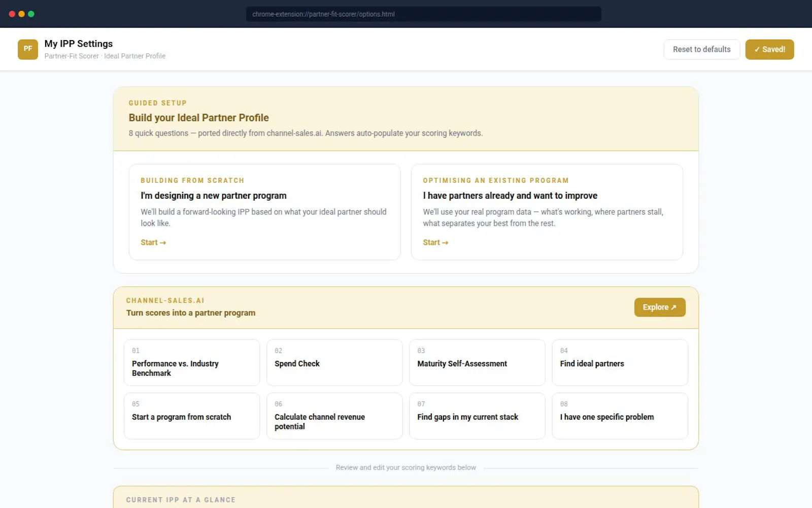
Task: Select the 'I'm designing a new partner program' card title
Action: pyautogui.click(x=214, y=196)
